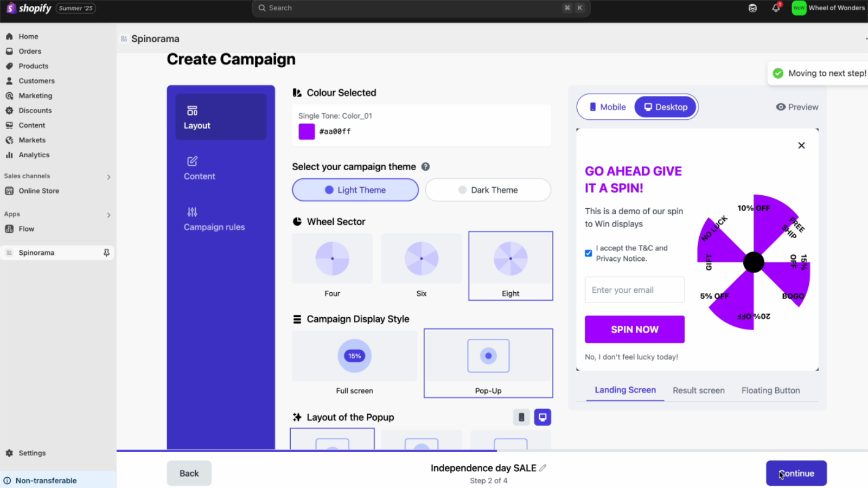Click the Continue button

796,473
